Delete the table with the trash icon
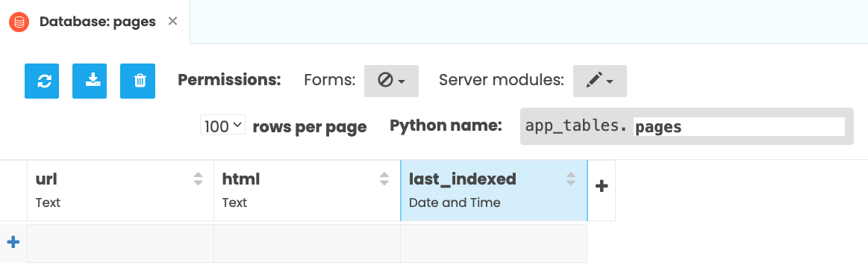 (138, 81)
